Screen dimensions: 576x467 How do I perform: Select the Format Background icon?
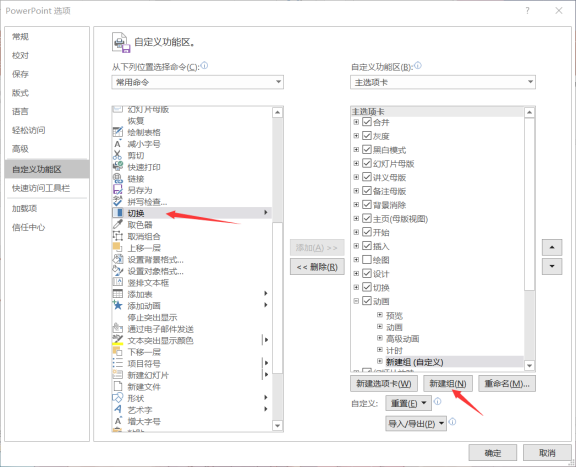coord(118,259)
